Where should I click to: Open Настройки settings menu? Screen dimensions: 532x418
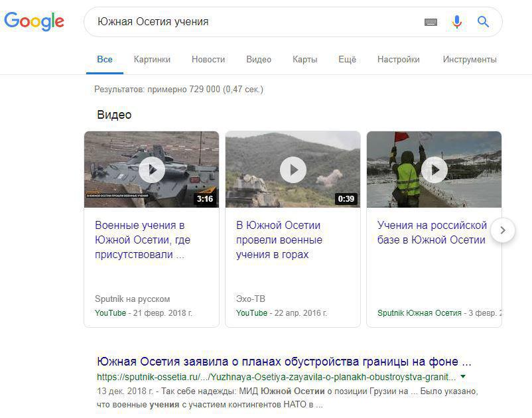(x=398, y=59)
